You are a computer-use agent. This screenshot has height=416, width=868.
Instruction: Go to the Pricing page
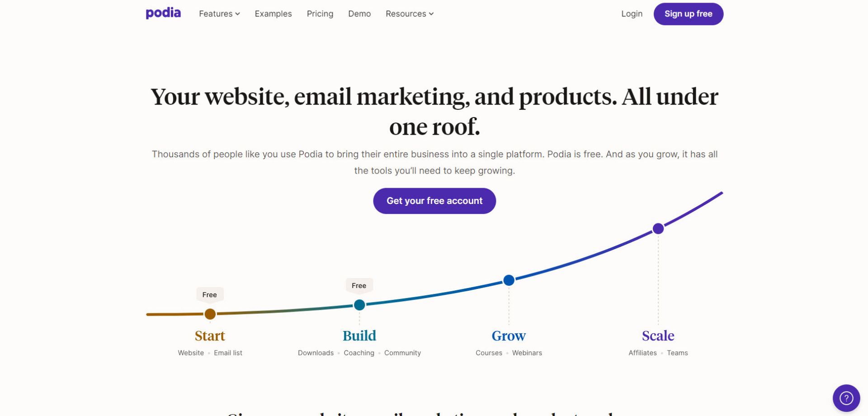[x=320, y=14]
